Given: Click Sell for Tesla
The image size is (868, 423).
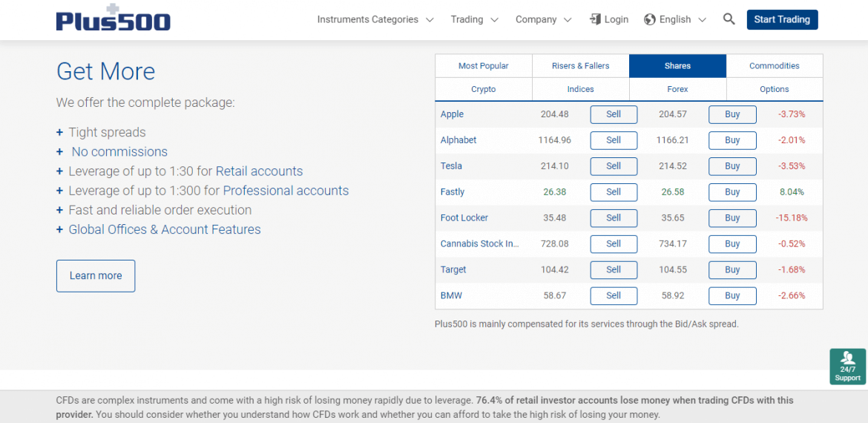Looking at the screenshot, I should click(614, 166).
